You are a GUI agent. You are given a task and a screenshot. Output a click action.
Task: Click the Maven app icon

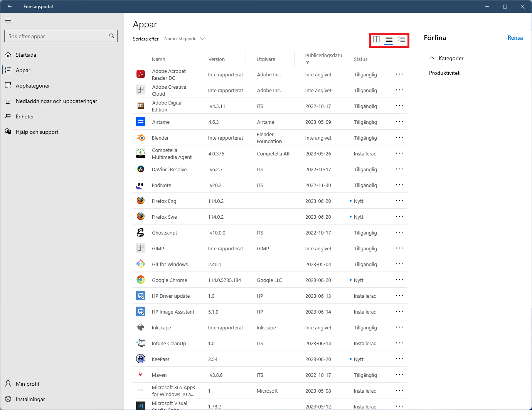[x=141, y=375]
